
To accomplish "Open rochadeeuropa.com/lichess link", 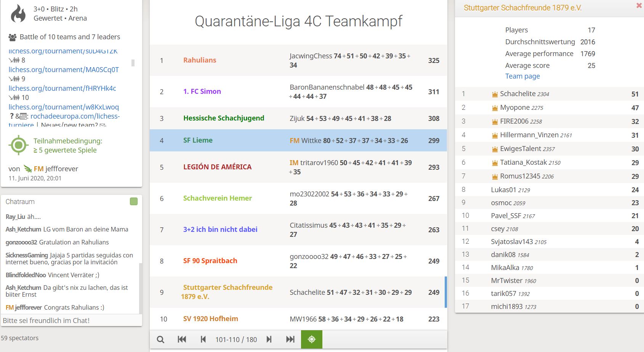I will [75, 116].
